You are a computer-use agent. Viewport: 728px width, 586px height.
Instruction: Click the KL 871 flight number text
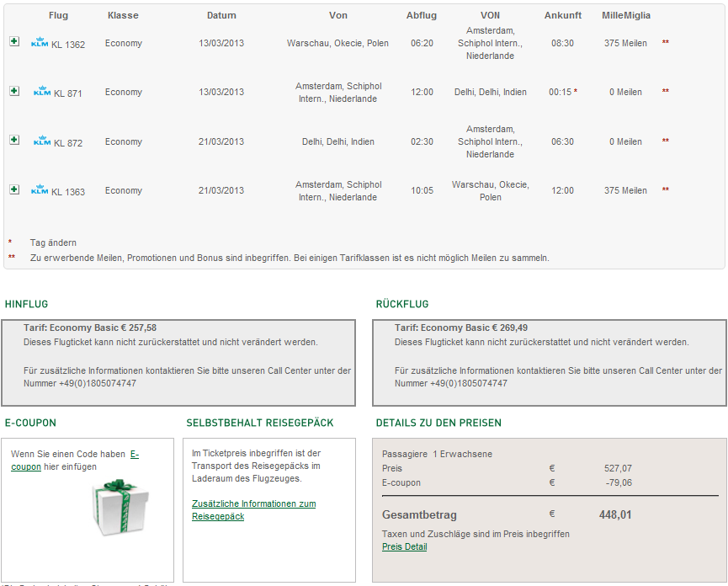click(x=68, y=93)
